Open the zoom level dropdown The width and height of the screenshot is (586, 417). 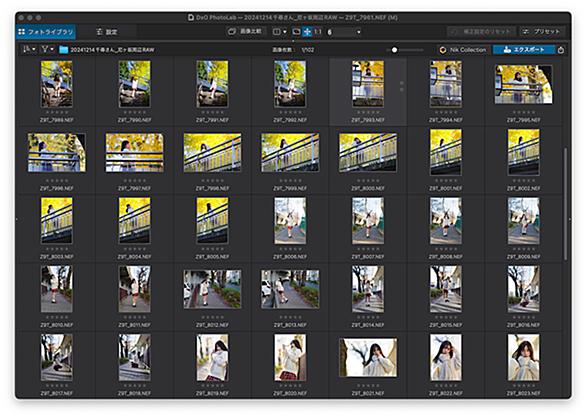pyautogui.click(x=344, y=32)
